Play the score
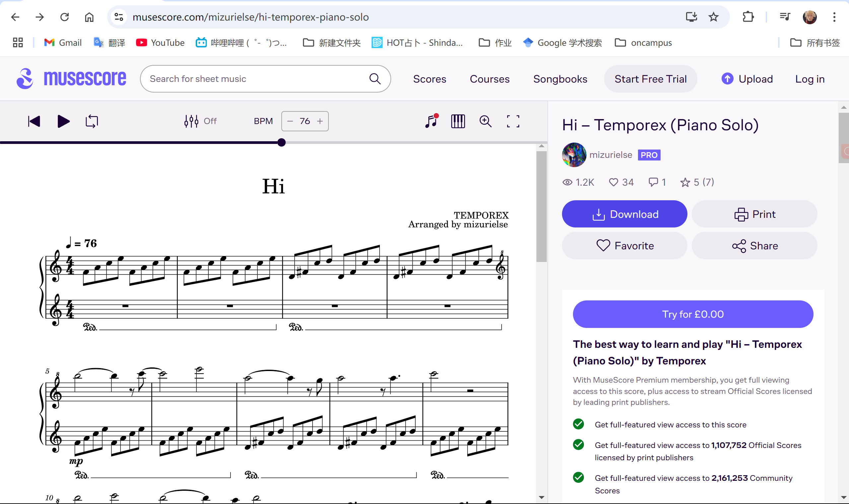This screenshot has width=849, height=504. pyautogui.click(x=63, y=121)
